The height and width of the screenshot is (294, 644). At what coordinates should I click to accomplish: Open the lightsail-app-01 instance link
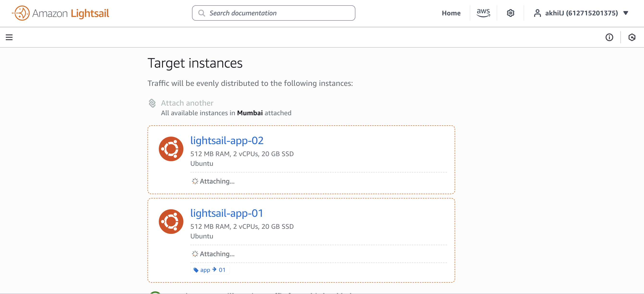(x=227, y=213)
